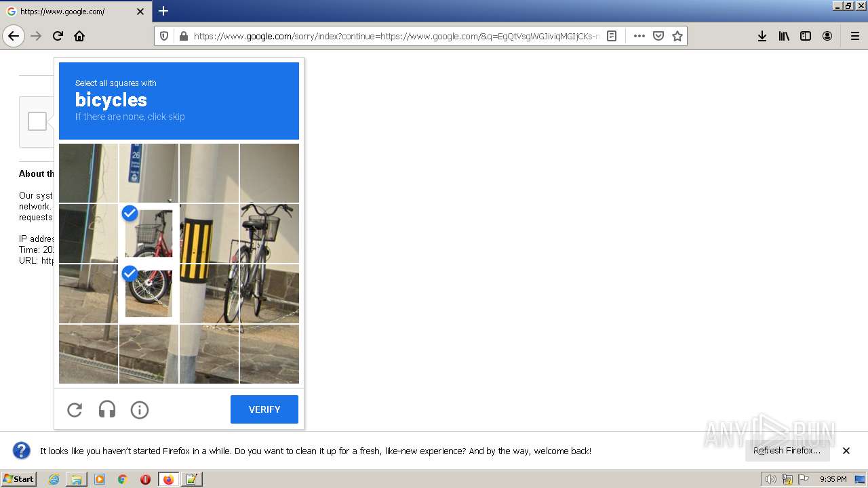Deselect the red bicycle basket tile
Viewport: 868px width, 488px height.
149,233
